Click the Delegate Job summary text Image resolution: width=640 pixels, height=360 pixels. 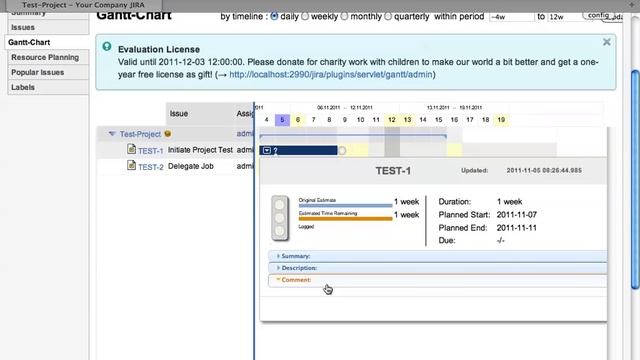(191, 166)
